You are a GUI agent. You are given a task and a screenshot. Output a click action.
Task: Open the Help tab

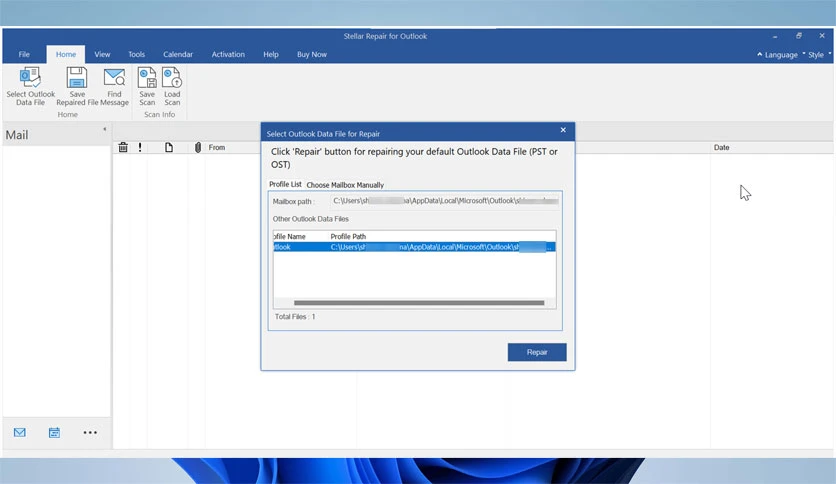271,54
